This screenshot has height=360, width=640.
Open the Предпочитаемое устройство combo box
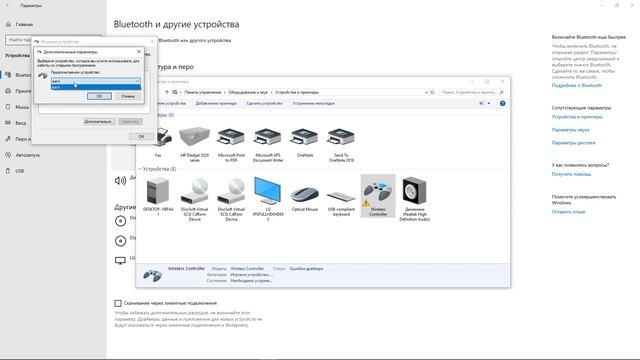96,81
